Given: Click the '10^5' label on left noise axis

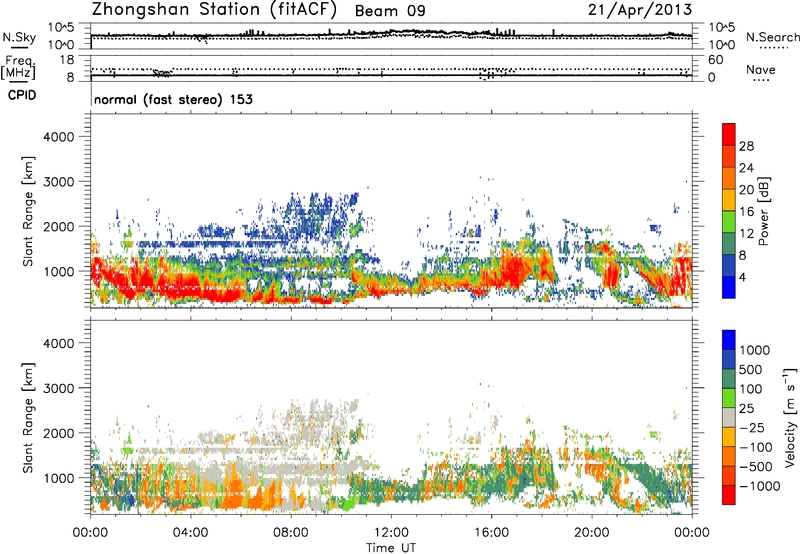Looking at the screenshot, I should coord(61,28).
